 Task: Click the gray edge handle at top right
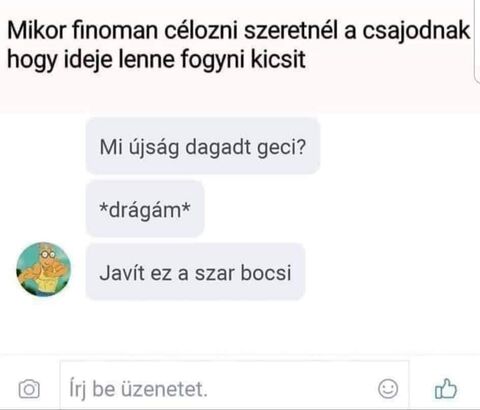(x=477, y=41)
